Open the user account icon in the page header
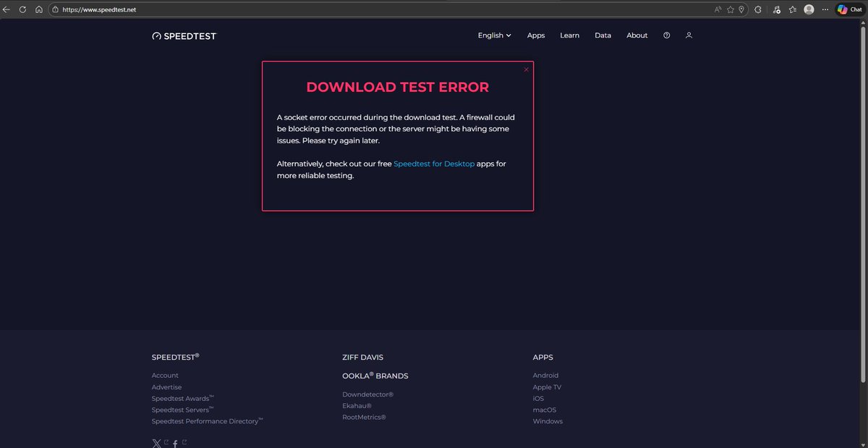The image size is (868, 448). coord(689,35)
